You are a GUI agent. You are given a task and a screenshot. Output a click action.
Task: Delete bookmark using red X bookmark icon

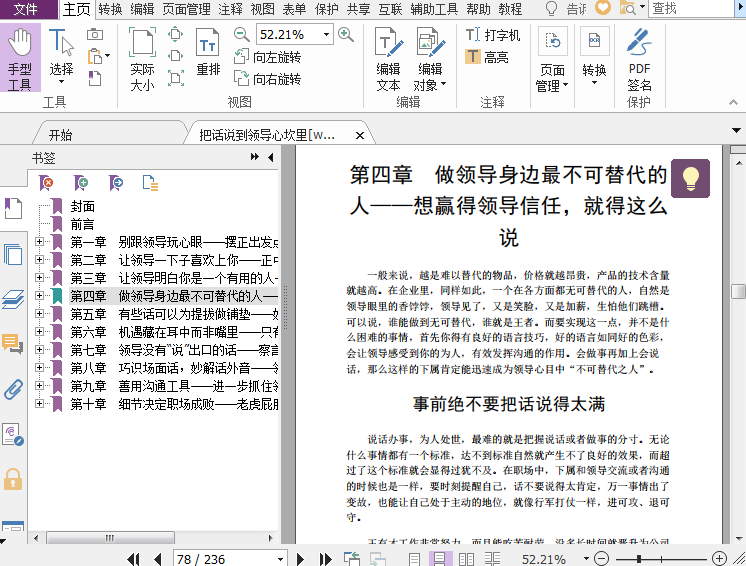pos(46,182)
